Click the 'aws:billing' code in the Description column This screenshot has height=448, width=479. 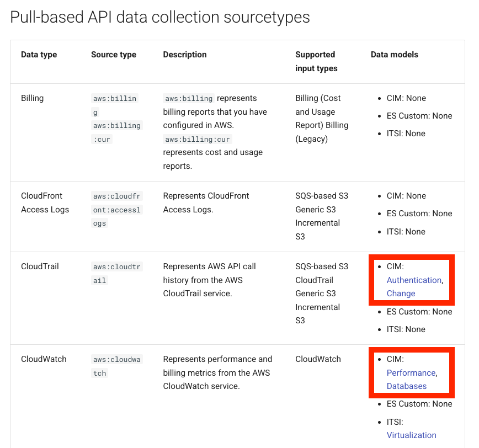[x=189, y=98]
